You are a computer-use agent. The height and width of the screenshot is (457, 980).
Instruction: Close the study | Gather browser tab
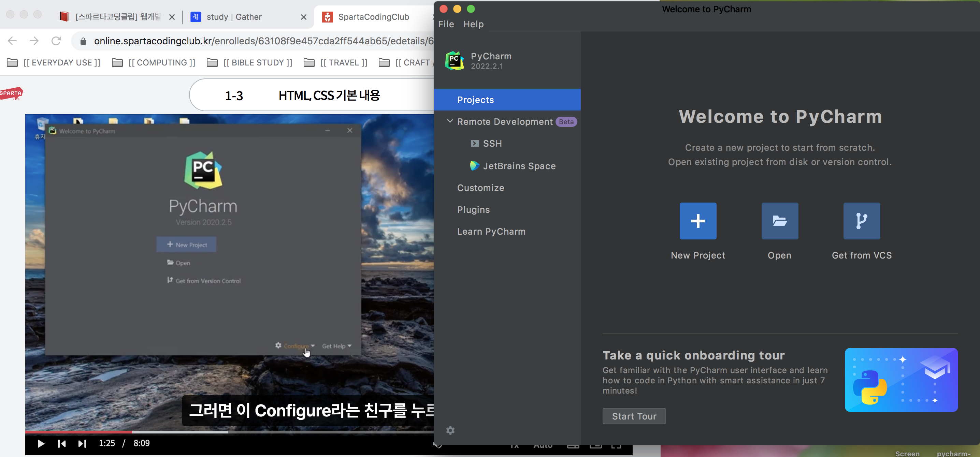[x=304, y=17]
